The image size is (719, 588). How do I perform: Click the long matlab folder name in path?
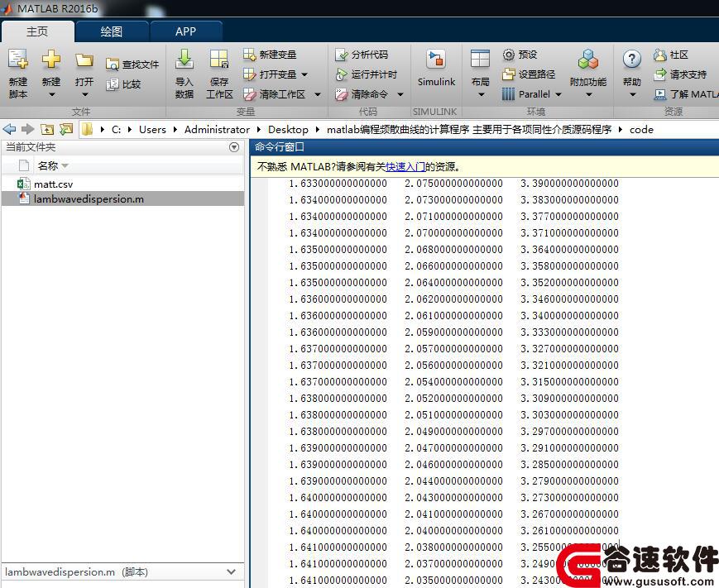pyautogui.click(x=469, y=130)
